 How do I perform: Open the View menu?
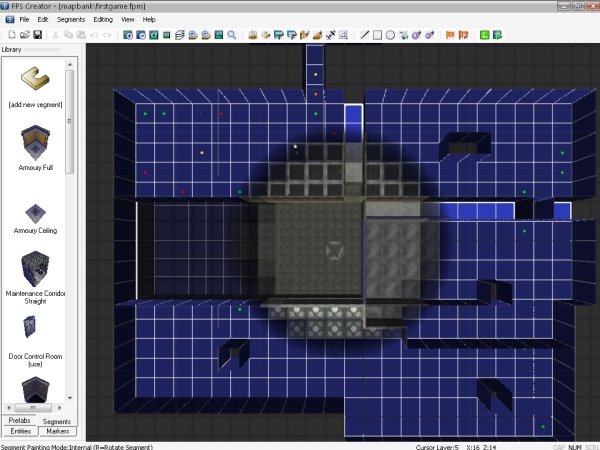tap(127, 20)
